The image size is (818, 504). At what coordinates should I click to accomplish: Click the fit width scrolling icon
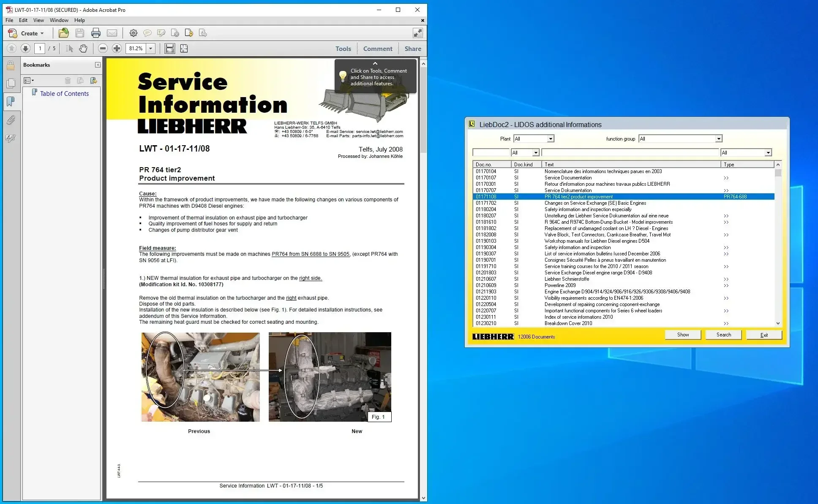[x=170, y=49]
